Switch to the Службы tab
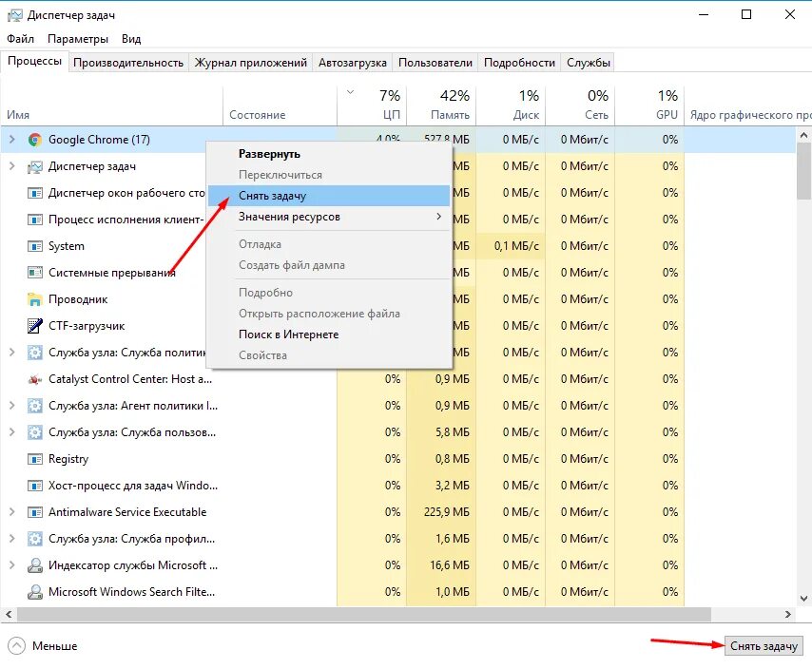This screenshot has height=669, width=812. pyautogui.click(x=589, y=63)
